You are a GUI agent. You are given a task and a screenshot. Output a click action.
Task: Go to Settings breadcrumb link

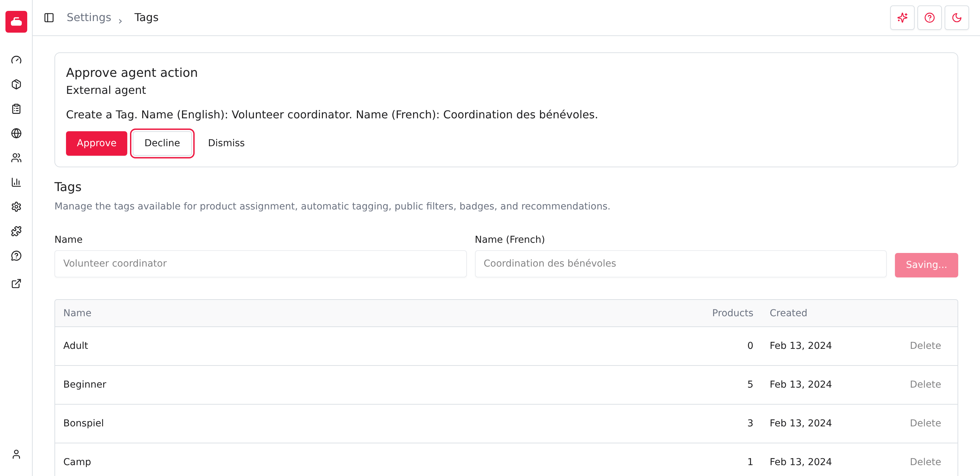[x=89, y=17]
